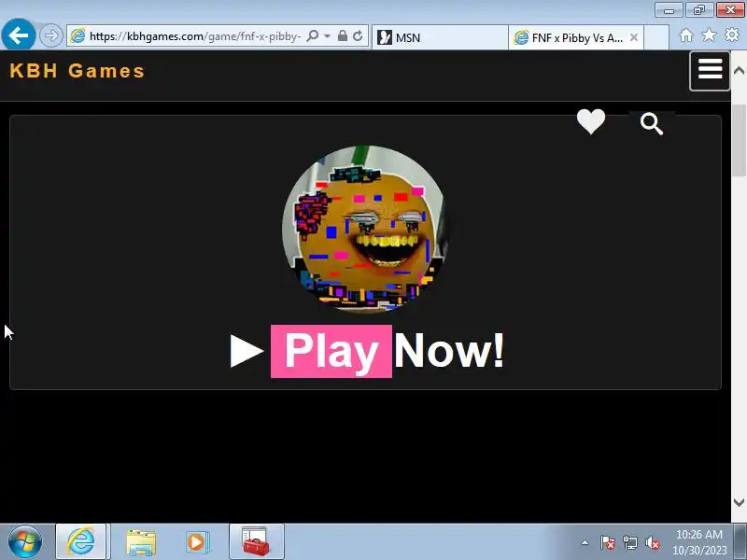Screen dimensions: 747x560
Task: Show hidden system tray icons
Action: [x=585, y=542]
